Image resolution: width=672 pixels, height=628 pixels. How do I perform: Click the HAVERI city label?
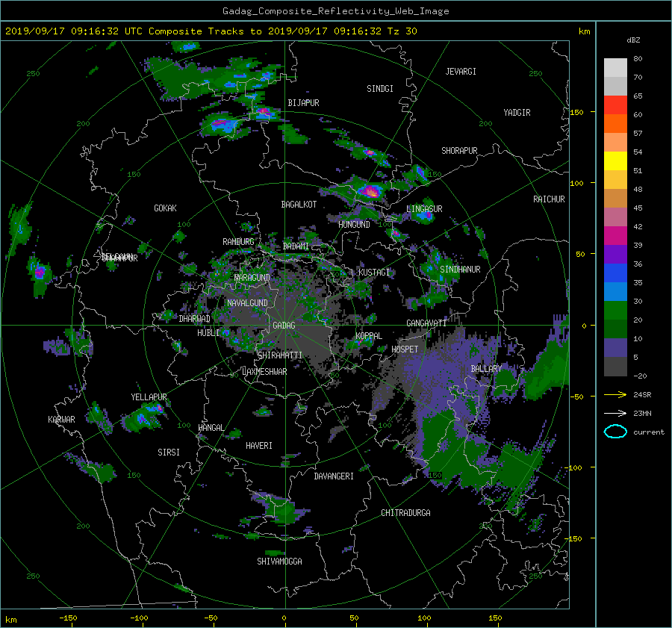point(259,446)
